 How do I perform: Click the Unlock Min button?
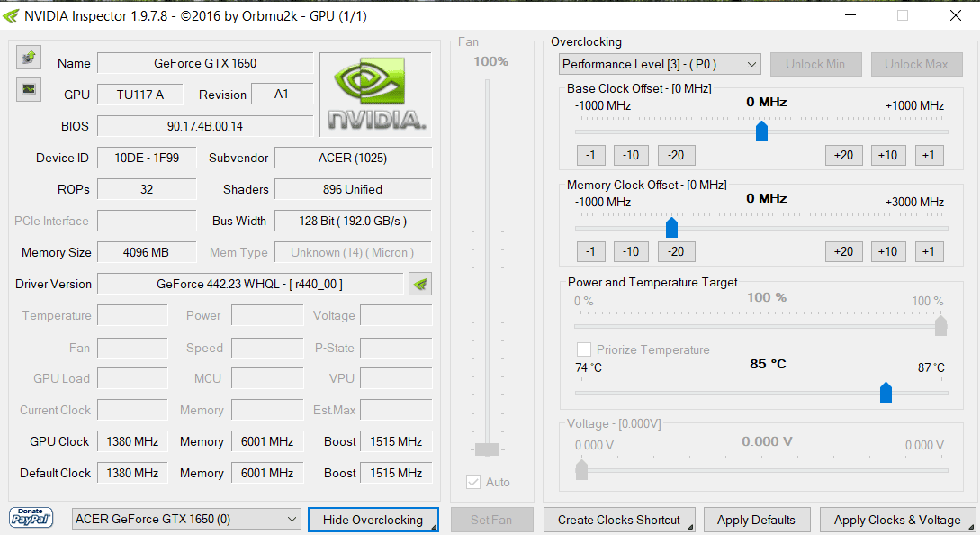click(815, 64)
